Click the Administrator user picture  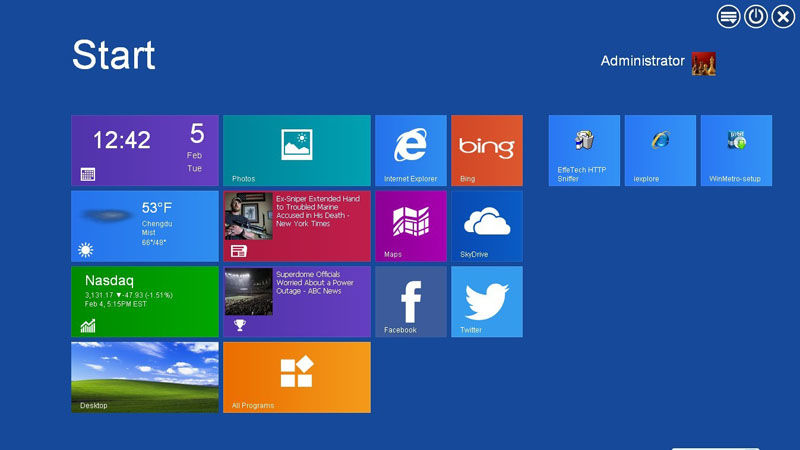(x=704, y=64)
